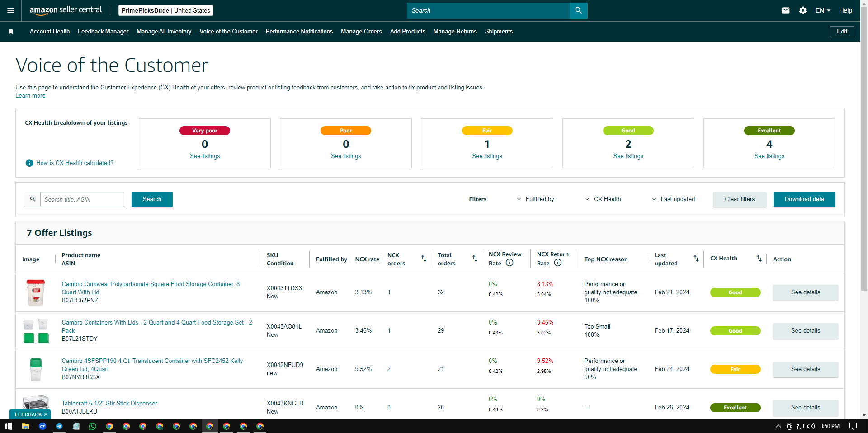Image resolution: width=868 pixels, height=433 pixels.
Task: Close the FEEDBACK tab with X
Action: click(46, 414)
